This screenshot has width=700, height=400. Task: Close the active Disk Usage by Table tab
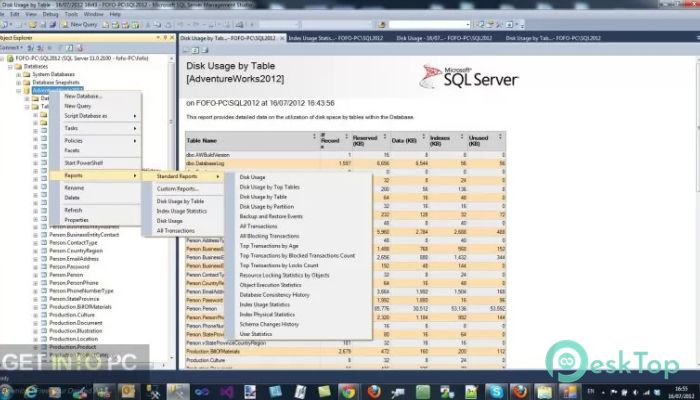[282, 38]
